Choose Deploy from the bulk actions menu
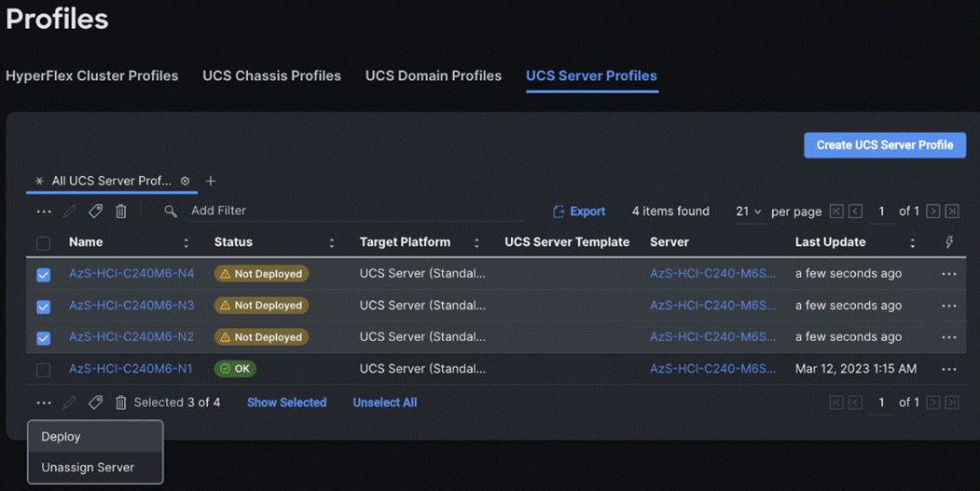The height and width of the screenshot is (491, 980). coord(62,436)
